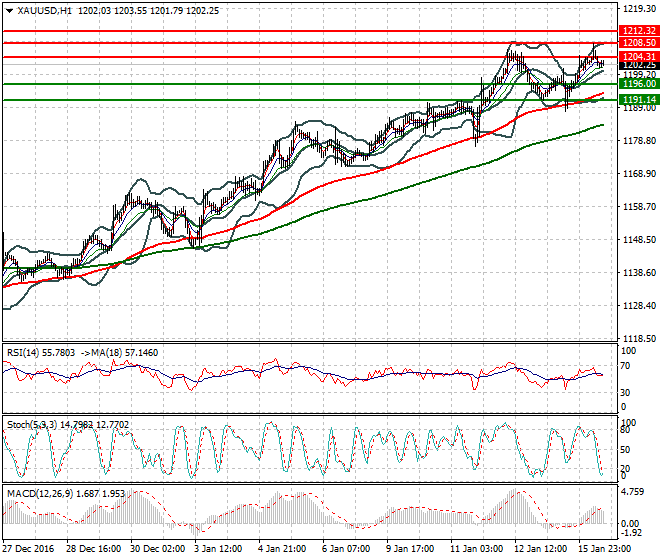This screenshot has height=560, width=660.
Task: Click the 12 Jan 12:00 time axis label
Action: 540,549
